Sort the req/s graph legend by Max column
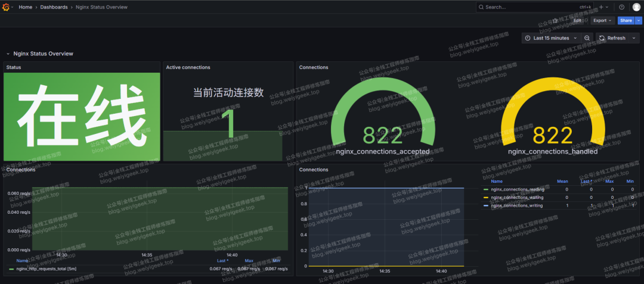Screen dimensions: 644x284 tap(249, 261)
